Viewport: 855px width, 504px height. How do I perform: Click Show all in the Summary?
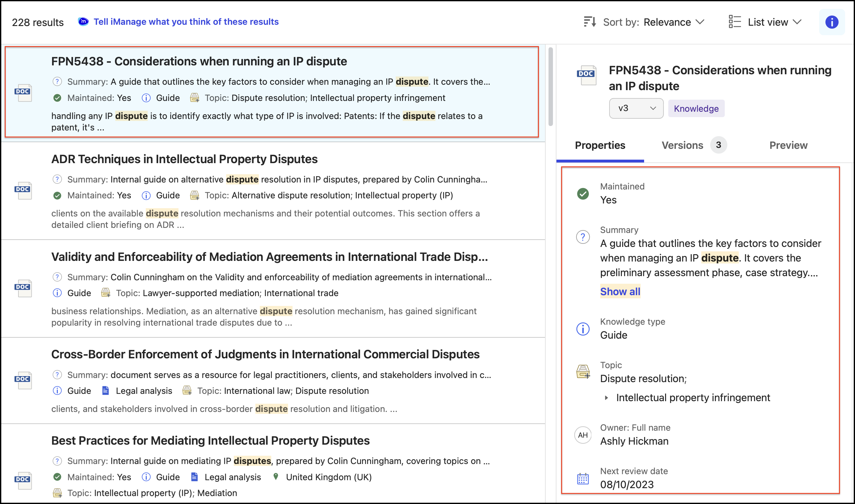pyautogui.click(x=620, y=291)
